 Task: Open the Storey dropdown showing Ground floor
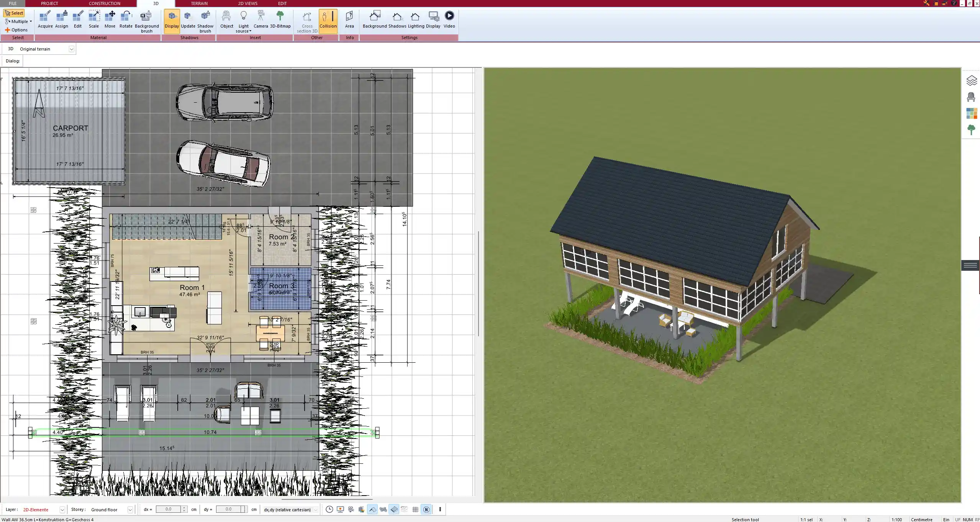click(x=130, y=509)
